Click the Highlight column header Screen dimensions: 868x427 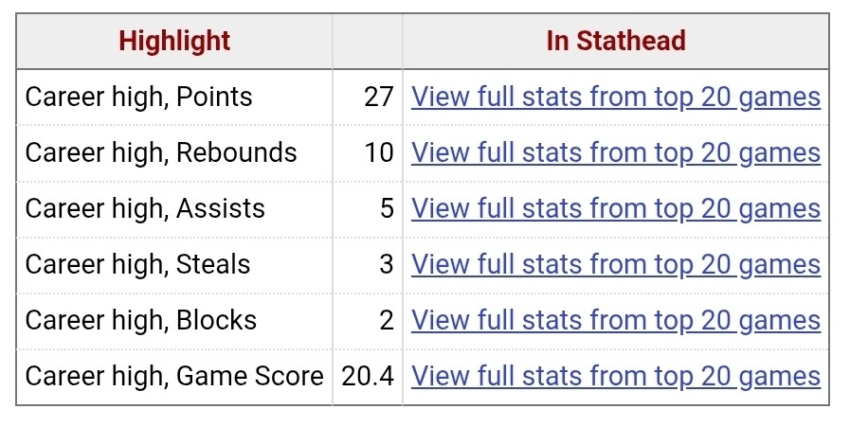click(174, 42)
